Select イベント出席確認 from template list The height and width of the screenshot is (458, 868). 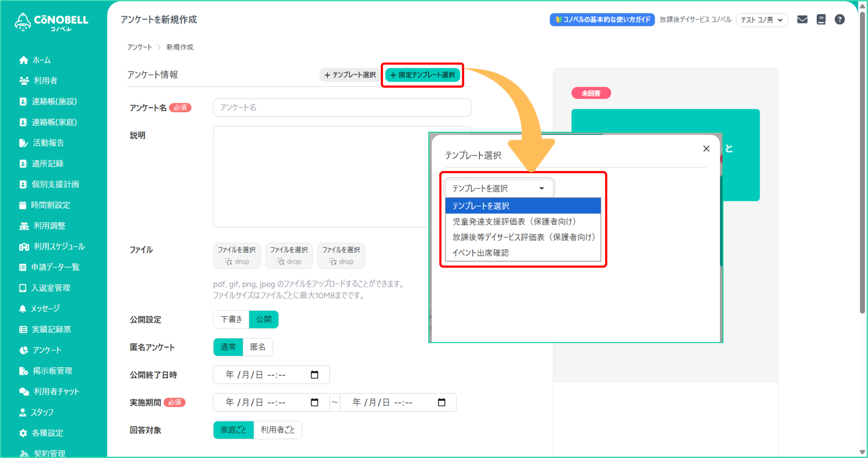(x=480, y=253)
